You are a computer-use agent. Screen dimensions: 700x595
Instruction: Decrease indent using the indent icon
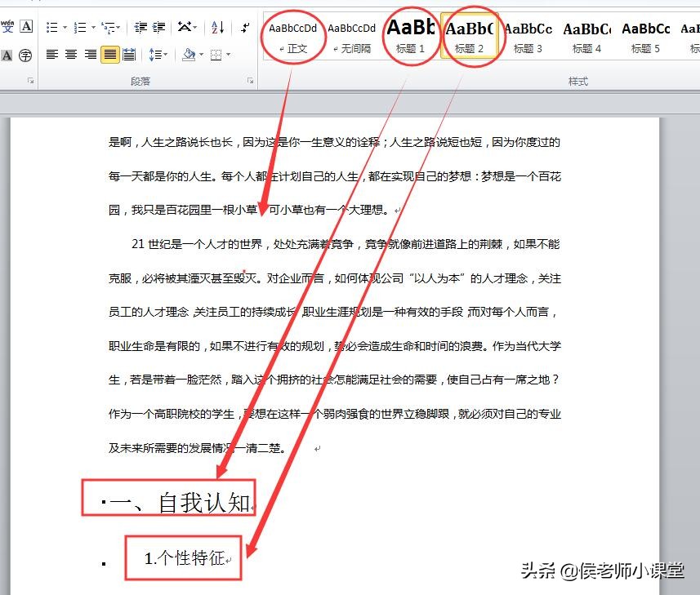[139, 27]
